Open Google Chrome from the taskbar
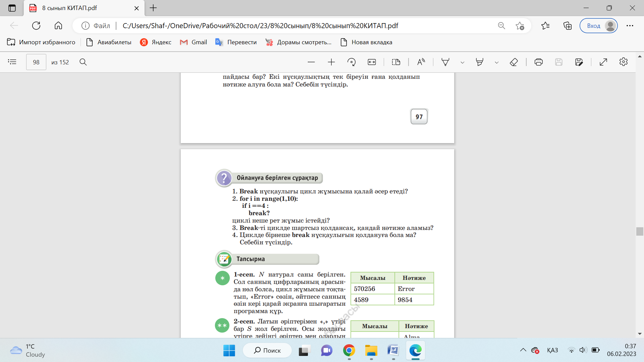Image resolution: width=644 pixels, height=362 pixels. pyautogui.click(x=349, y=351)
